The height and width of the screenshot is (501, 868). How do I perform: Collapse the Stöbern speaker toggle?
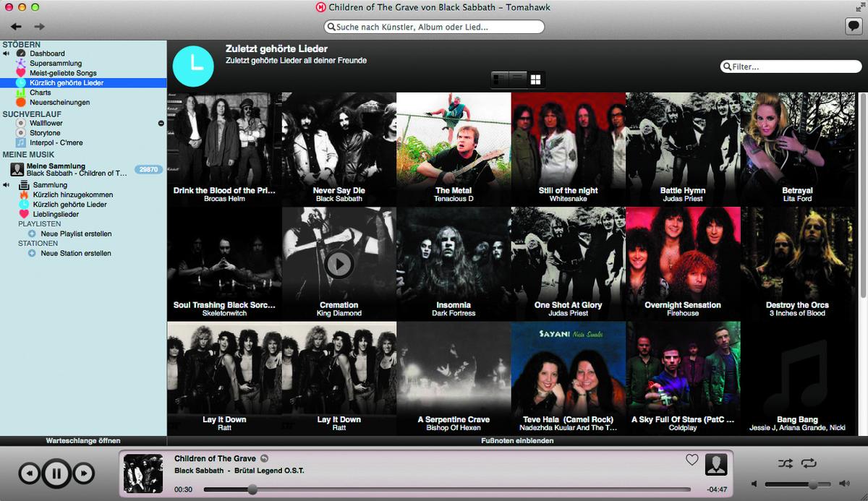6,53
